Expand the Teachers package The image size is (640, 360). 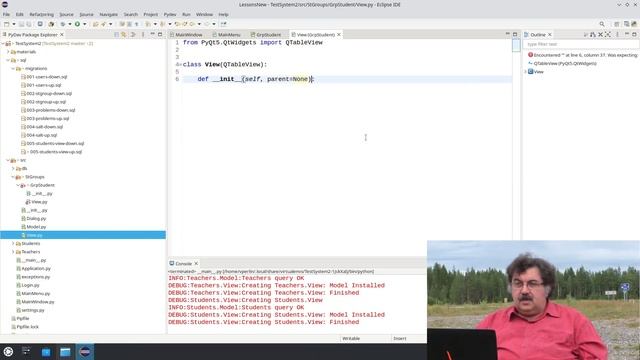(x=13, y=252)
